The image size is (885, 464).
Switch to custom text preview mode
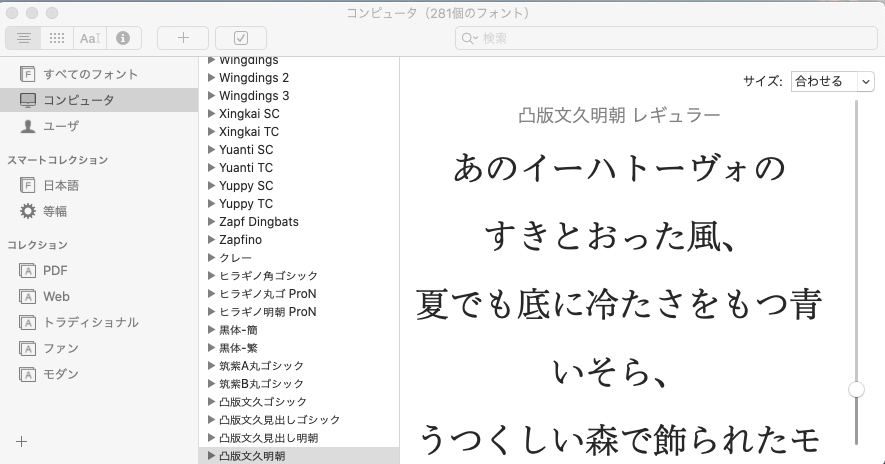(x=90, y=38)
